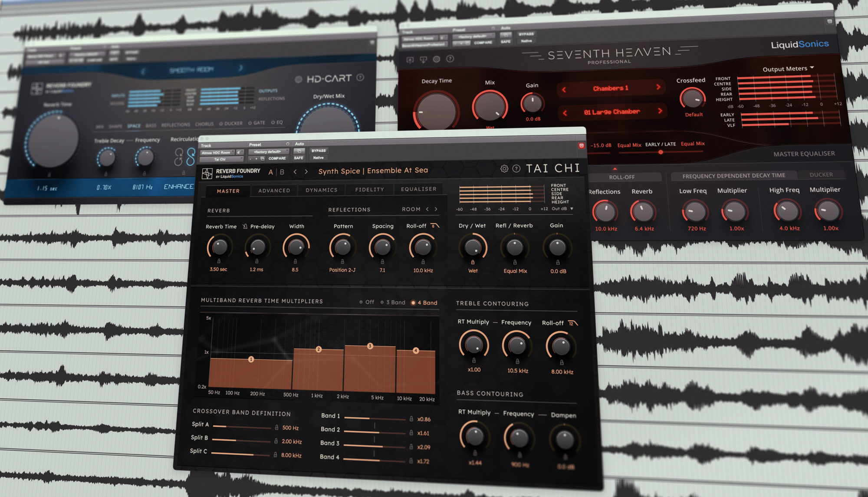Open circular settings icon in Seventh Heaven
The height and width of the screenshot is (497, 868).
437,59
